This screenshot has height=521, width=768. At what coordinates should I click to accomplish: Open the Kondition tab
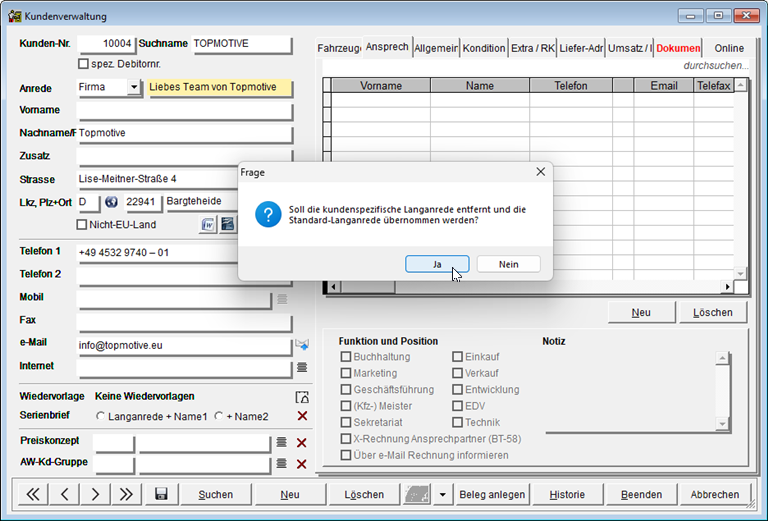click(x=484, y=48)
